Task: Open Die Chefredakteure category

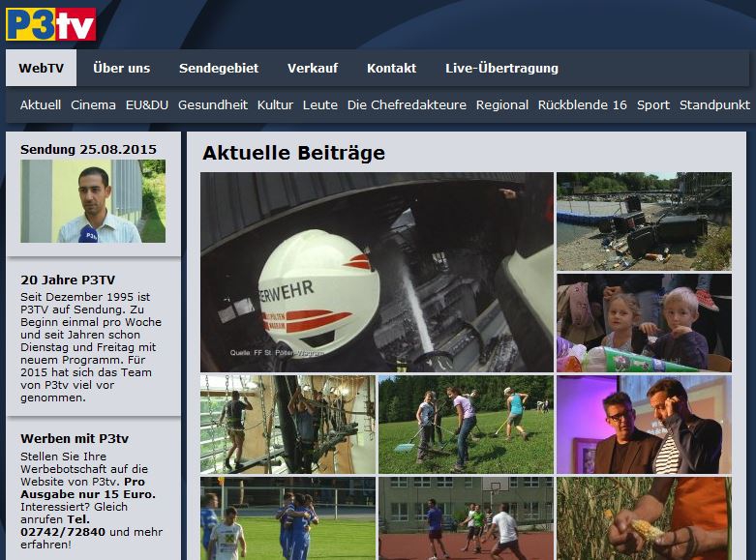Action: (407, 104)
